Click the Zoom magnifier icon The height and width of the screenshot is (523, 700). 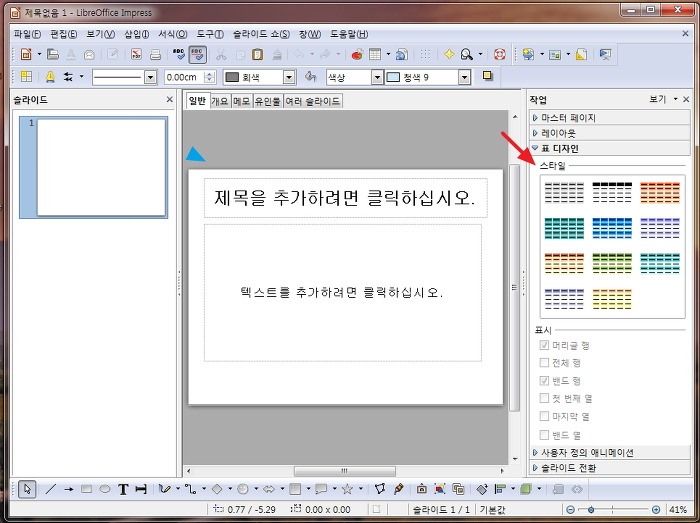point(467,54)
